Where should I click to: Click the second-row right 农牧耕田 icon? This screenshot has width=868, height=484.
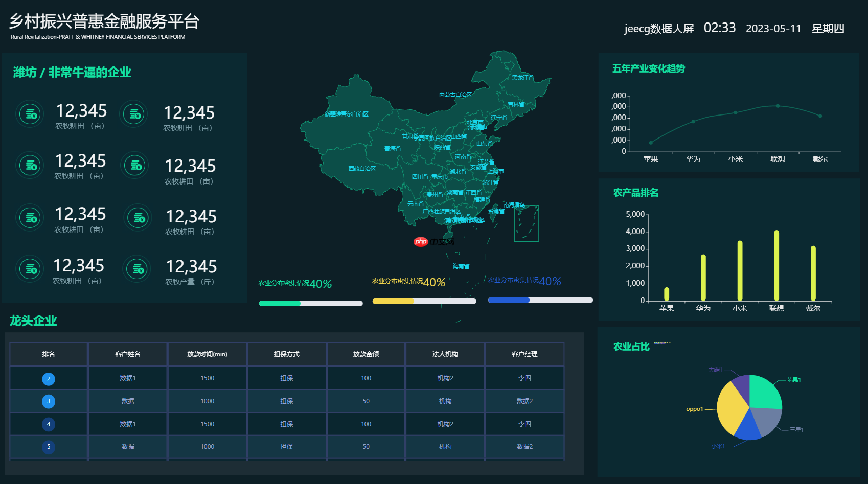[134, 166]
